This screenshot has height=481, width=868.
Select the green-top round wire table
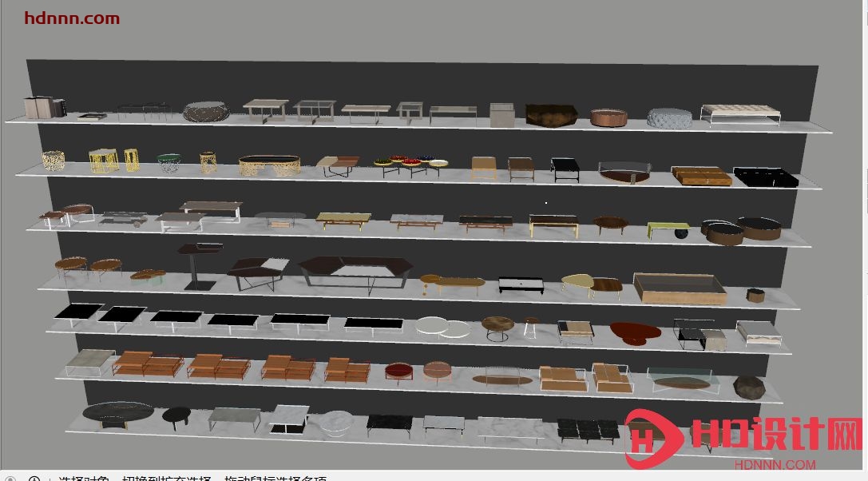pos(168,163)
